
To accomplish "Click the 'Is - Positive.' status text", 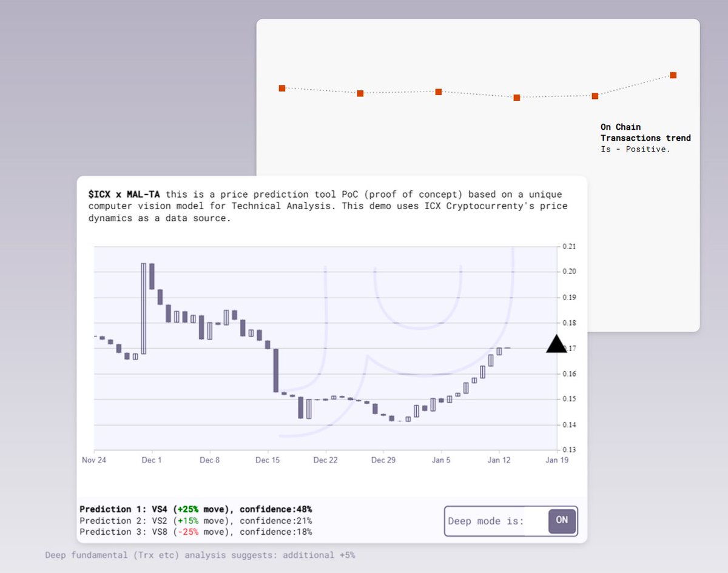I will point(635,149).
